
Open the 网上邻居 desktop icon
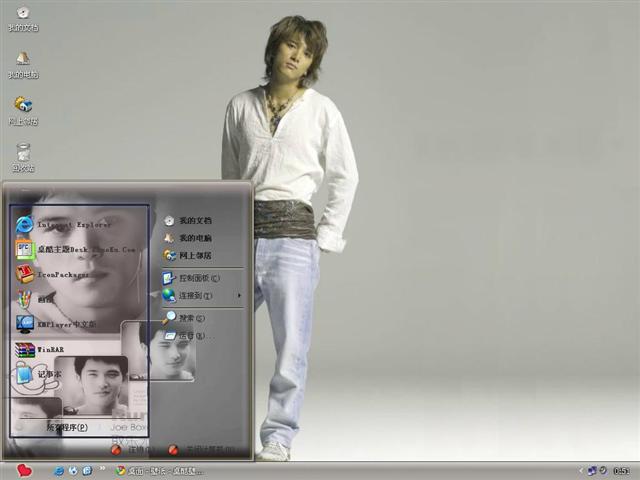tap(23, 111)
